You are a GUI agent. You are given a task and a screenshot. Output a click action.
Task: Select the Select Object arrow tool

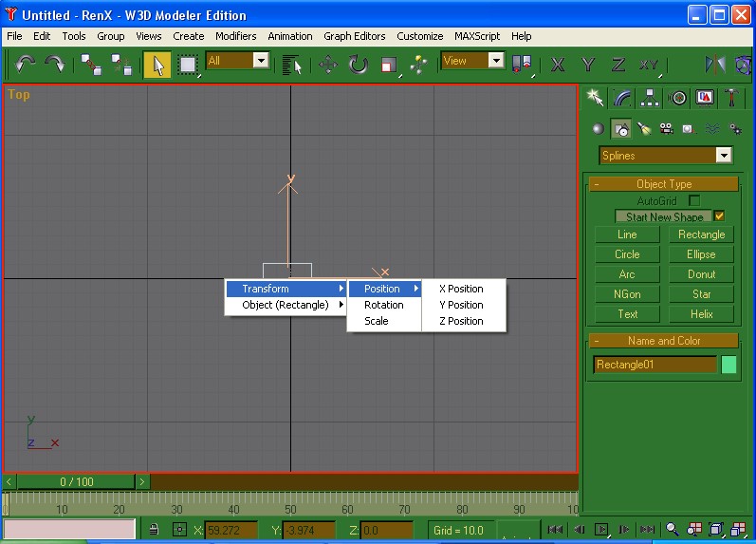point(157,64)
